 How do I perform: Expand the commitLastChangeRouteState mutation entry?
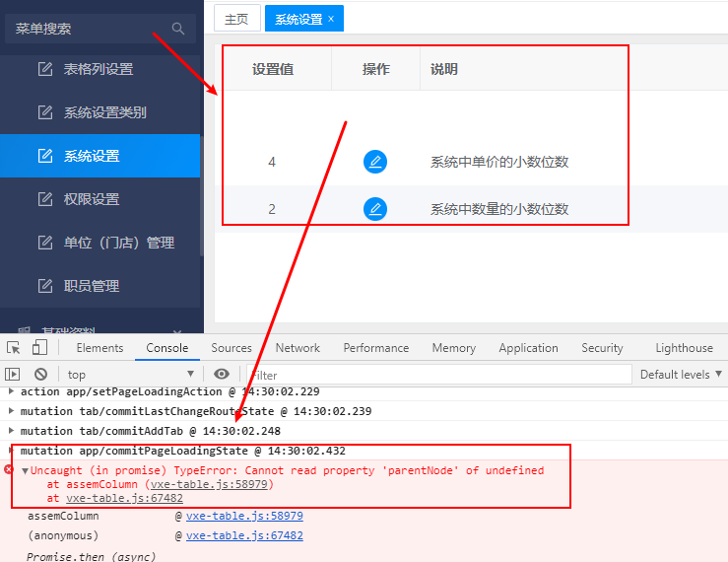point(11,410)
